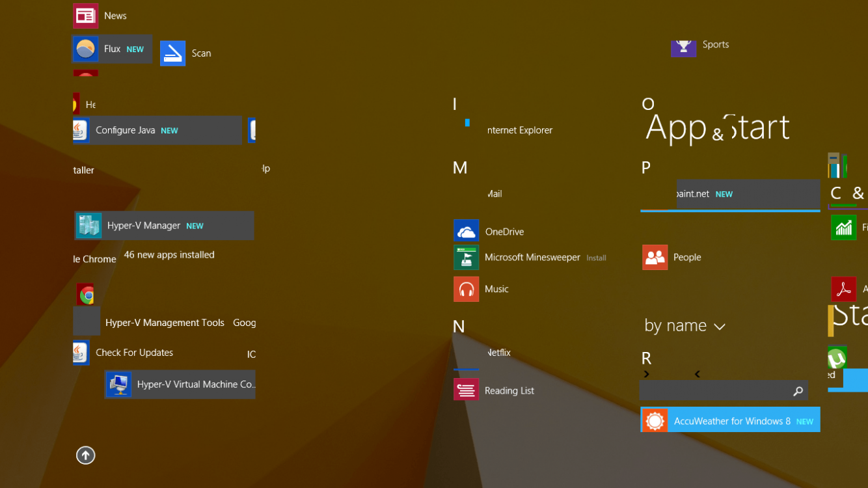Open the Hyper-V Virtual Machine Connection icon
Image resolution: width=868 pixels, height=488 pixels.
(119, 385)
